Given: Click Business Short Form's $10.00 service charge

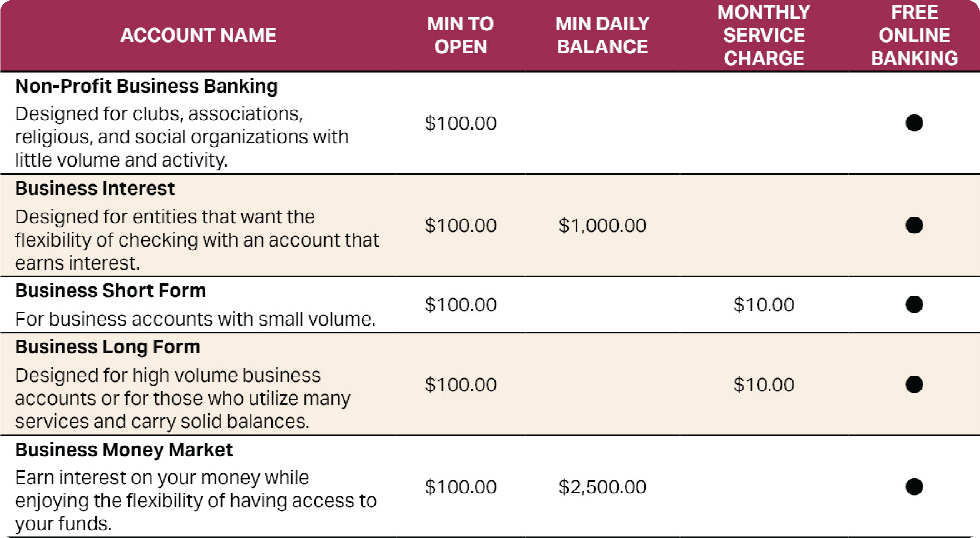Looking at the screenshot, I should point(764,305).
